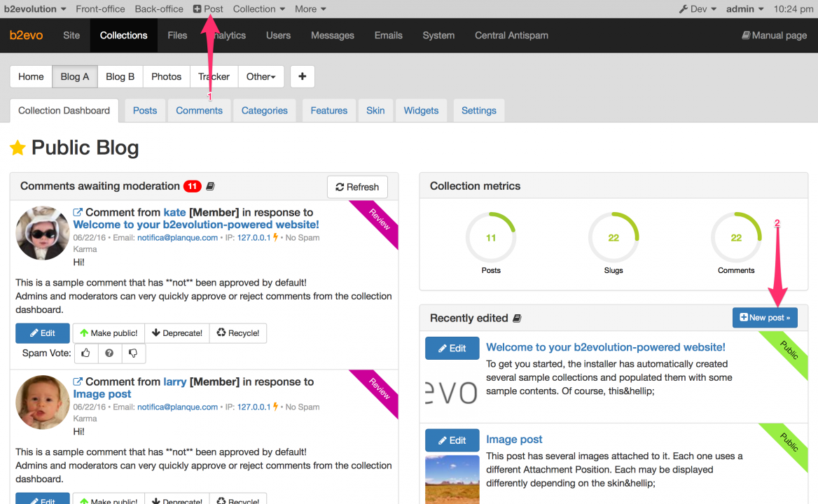Select the Blog B collection
The width and height of the screenshot is (818, 504).
pos(120,76)
